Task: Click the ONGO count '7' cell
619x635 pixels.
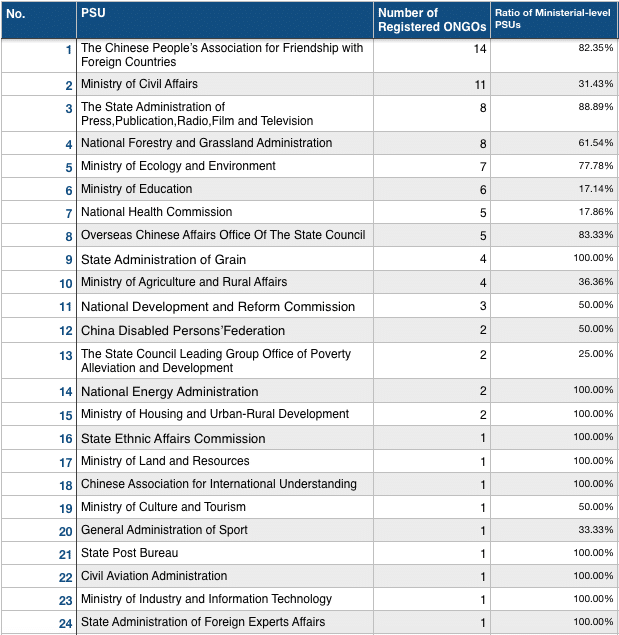Action: (432, 166)
